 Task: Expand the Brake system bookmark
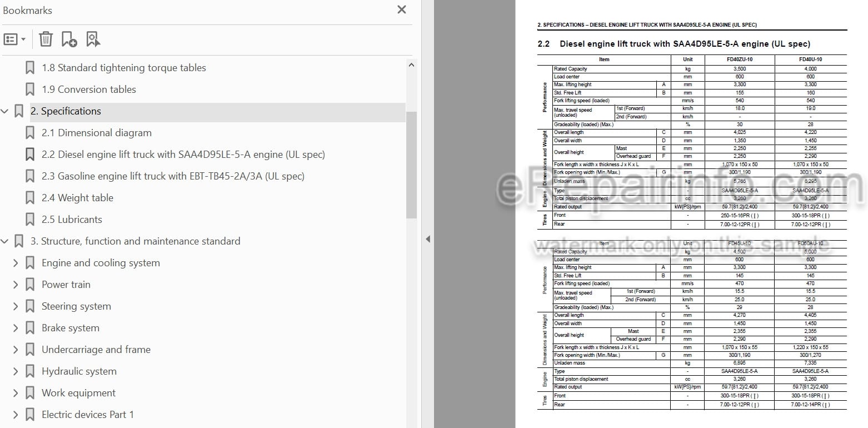point(16,328)
